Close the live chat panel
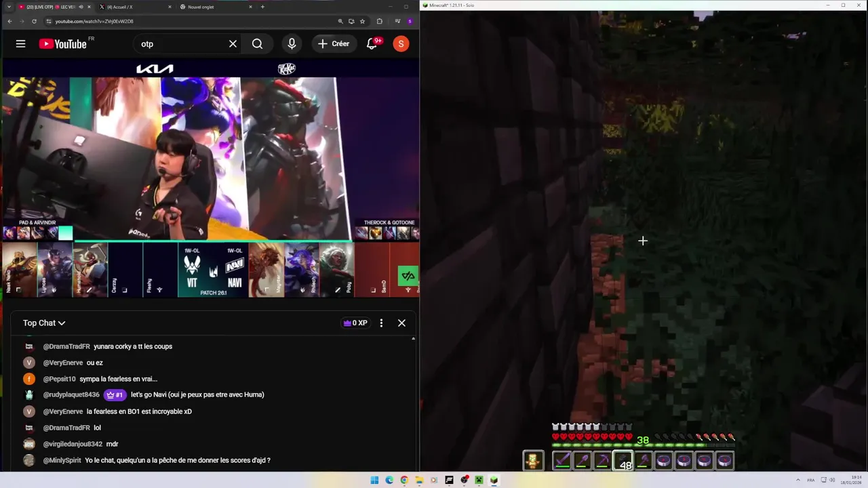The image size is (868, 488). pyautogui.click(x=401, y=323)
